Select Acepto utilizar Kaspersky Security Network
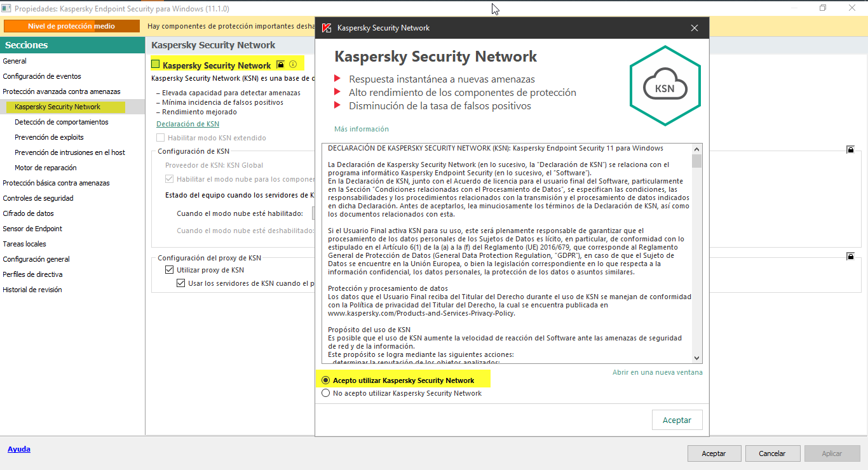 tap(326, 380)
